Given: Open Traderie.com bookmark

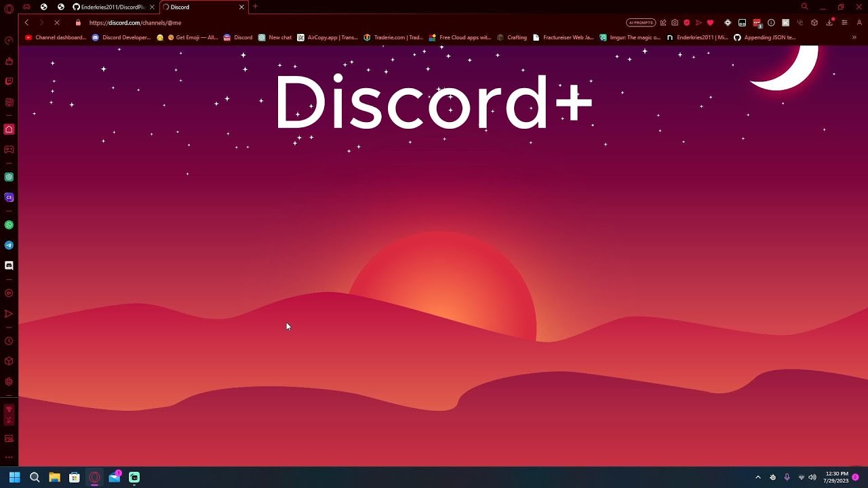Looking at the screenshot, I should coord(393,37).
